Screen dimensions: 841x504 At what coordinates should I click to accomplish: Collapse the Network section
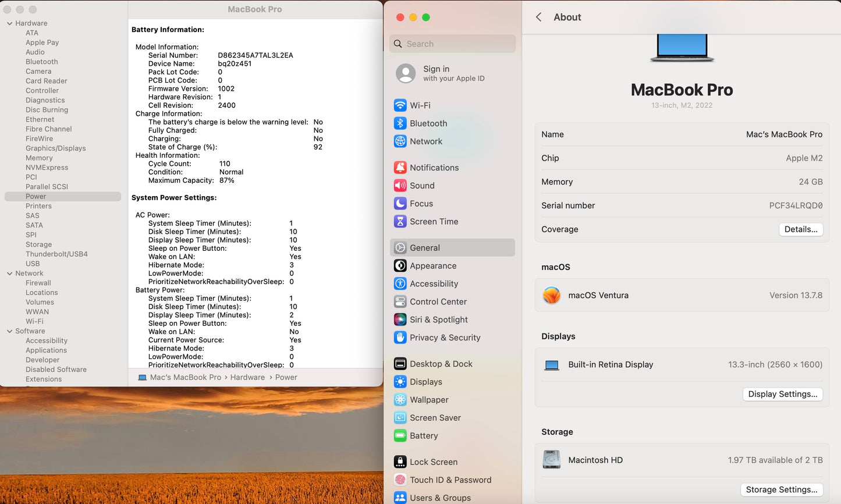click(9, 273)
